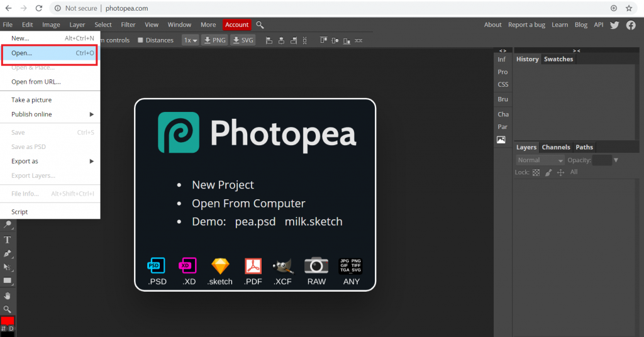This screenshot has width=644, height=337.
Task: Collapse the right panel with arrows
Action: 577,51
